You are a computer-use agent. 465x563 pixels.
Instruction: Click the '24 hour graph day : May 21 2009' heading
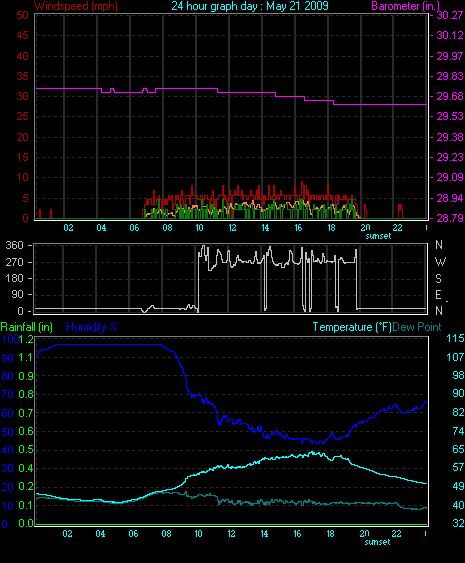tap(250, 6)
